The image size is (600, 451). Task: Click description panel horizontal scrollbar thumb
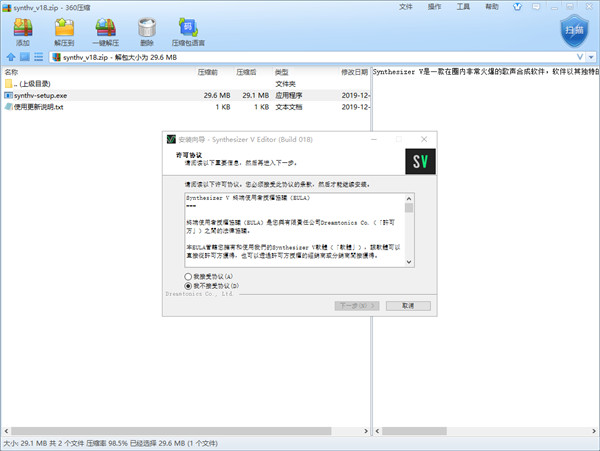coord(414,431)
